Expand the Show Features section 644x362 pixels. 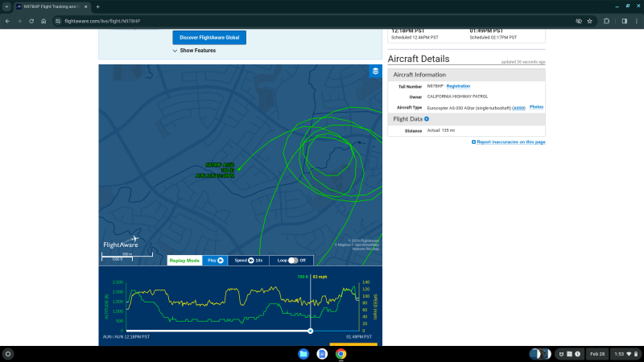[x=194, y=51]
